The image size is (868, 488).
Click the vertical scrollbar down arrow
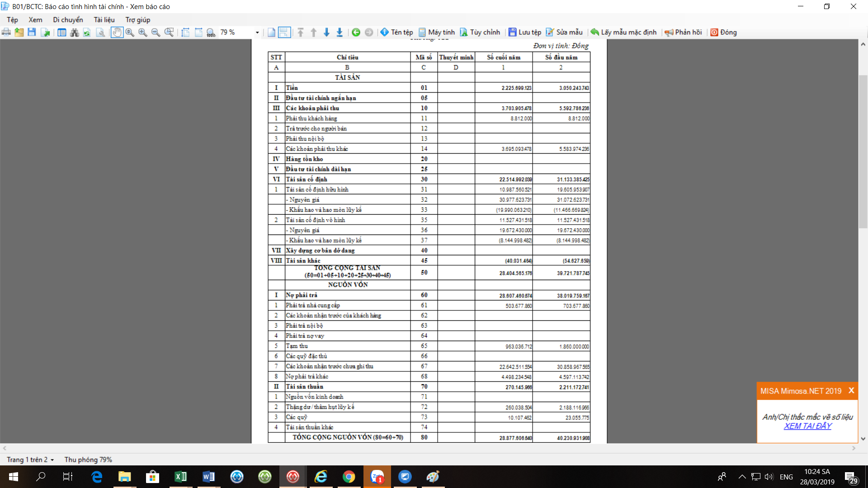863,438
